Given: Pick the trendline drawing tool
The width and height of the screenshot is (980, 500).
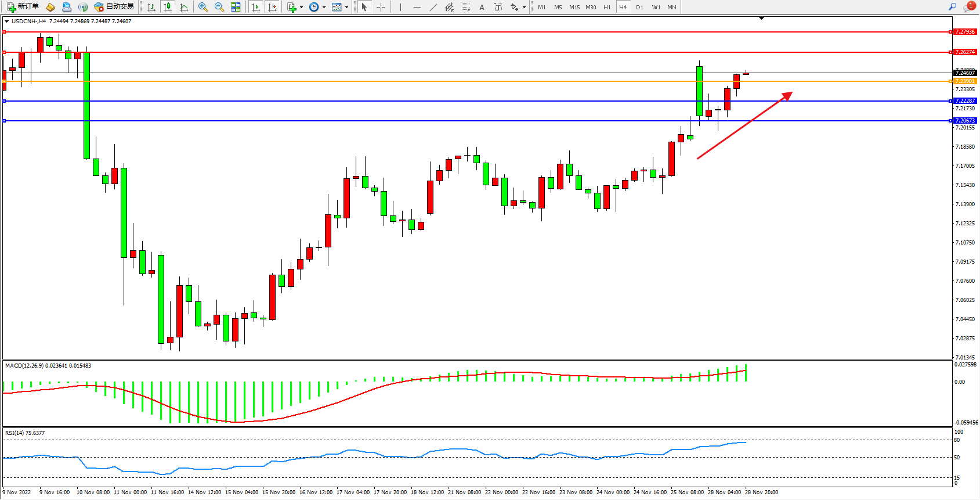Looking at the screenshot, I should 433,7.
